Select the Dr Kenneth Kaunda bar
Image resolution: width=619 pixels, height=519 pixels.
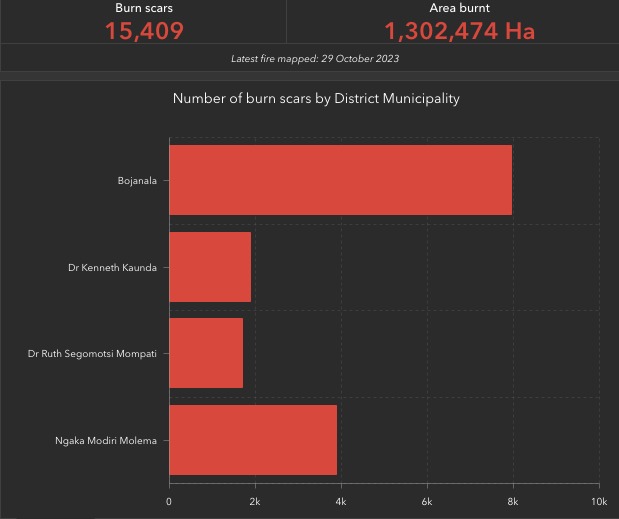click(210, 267)
